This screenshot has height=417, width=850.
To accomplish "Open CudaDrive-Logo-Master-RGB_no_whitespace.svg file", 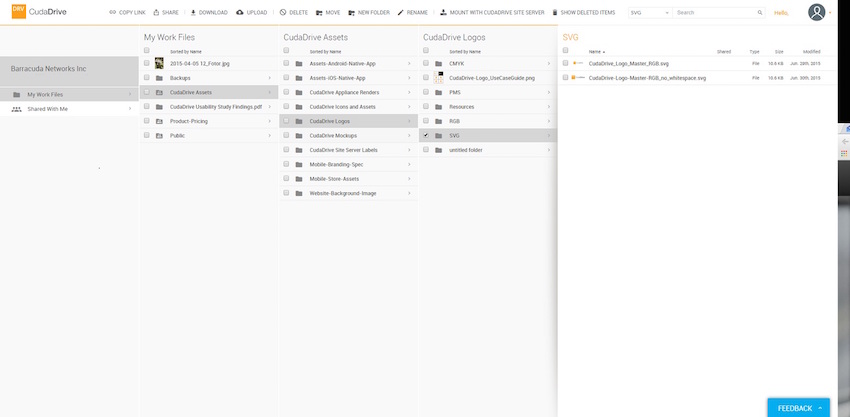I will pos(647,78).
